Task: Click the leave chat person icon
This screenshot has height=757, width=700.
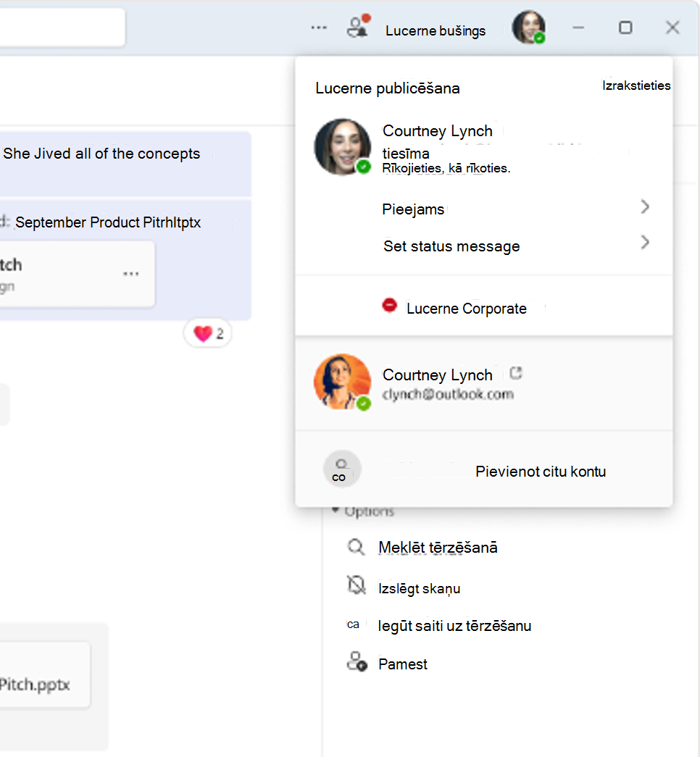Action: [x=357, y=661]
